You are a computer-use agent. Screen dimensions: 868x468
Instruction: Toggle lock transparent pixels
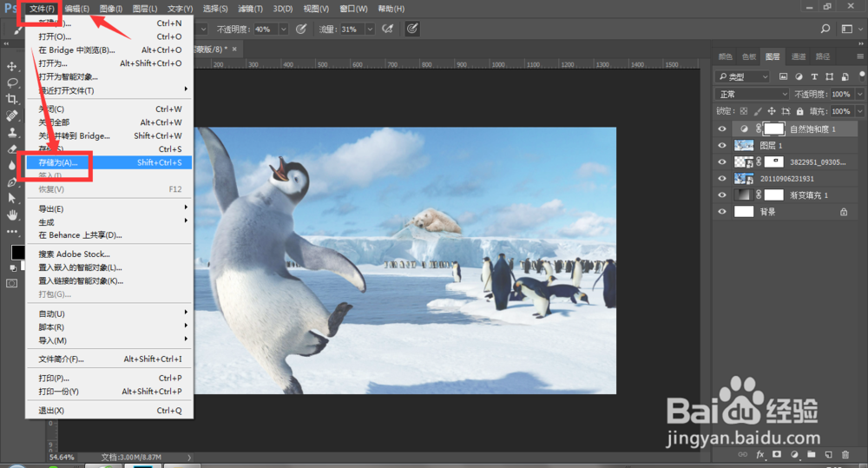(744, 111)
